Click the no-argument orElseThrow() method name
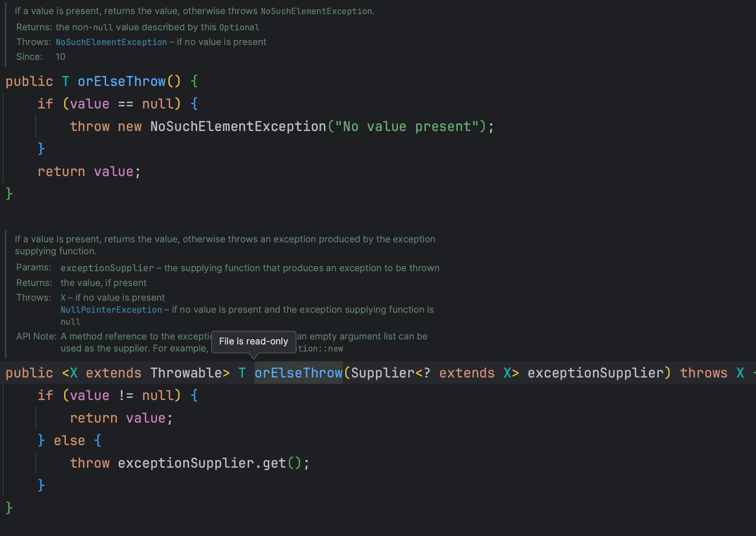The width and height of the screenshot is (756, 536). point(122,81)
